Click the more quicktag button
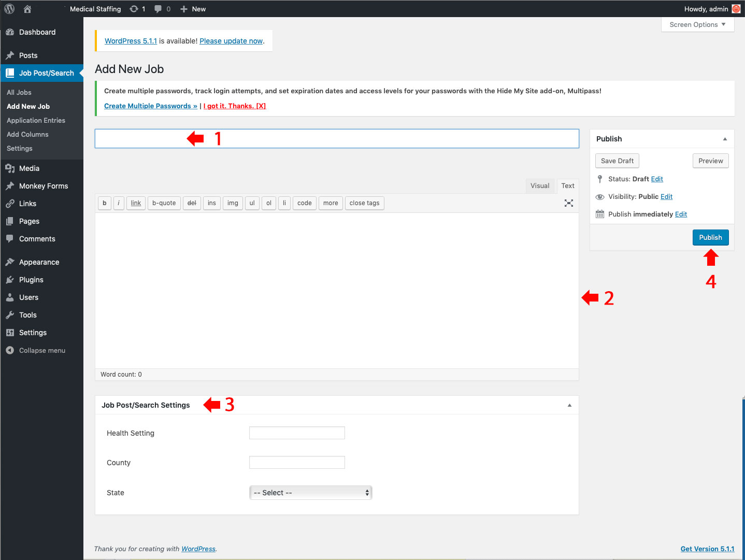745x560 pixels. click(331, 203)
